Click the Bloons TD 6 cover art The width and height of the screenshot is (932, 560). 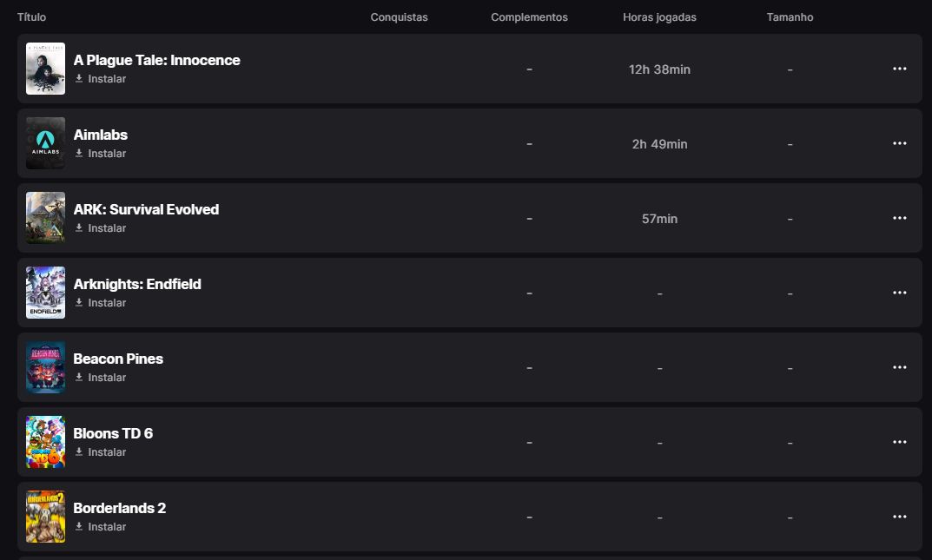coord(46,442)
